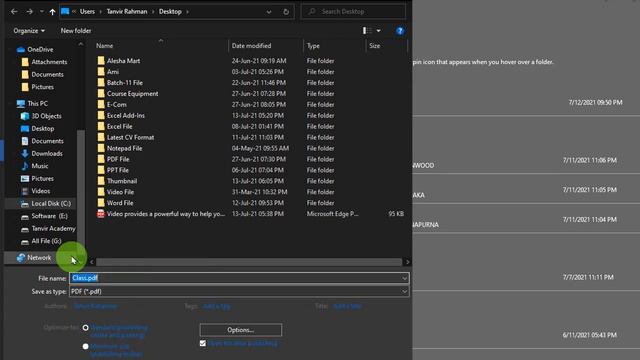Image resolution: width=640 pixels, height=360 pixels.
Task: Click the Search Desktop box
Action: 353,12
